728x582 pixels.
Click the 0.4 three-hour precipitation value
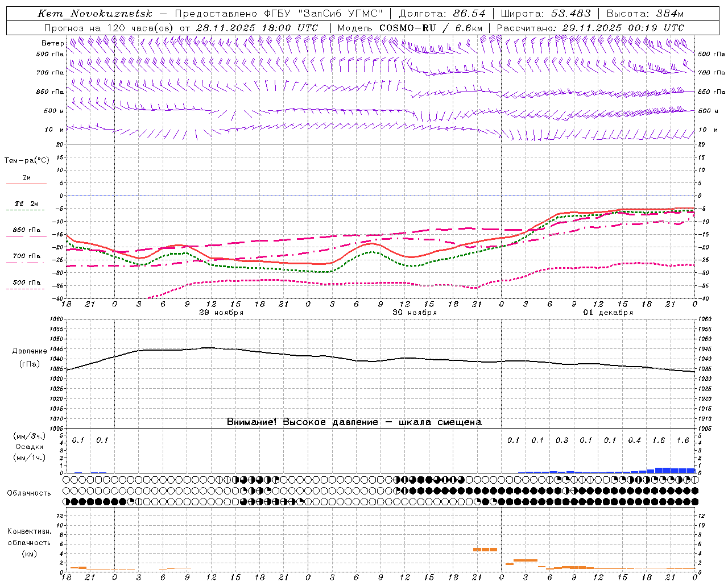tap(634, 440)
